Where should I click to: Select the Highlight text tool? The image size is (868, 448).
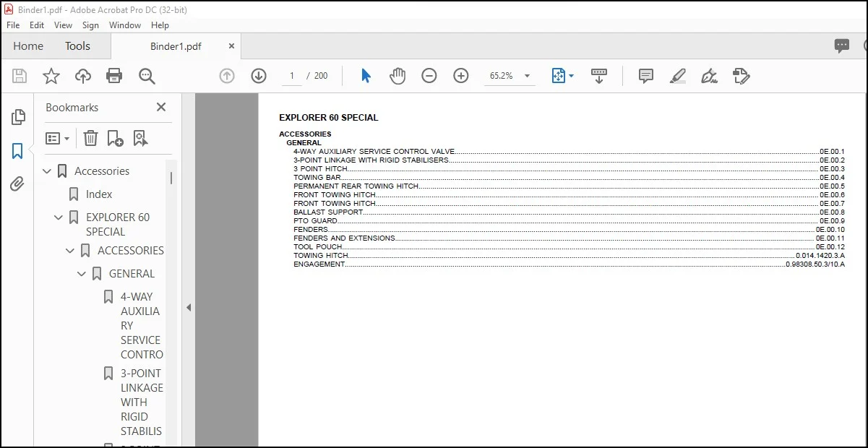point(678,76)
